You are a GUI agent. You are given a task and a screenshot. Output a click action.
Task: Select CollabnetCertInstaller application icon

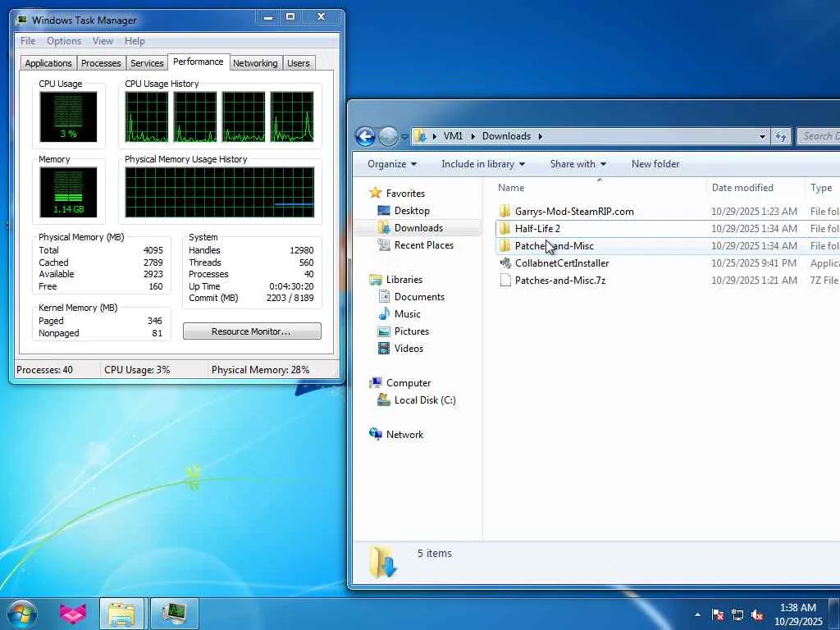504,263
